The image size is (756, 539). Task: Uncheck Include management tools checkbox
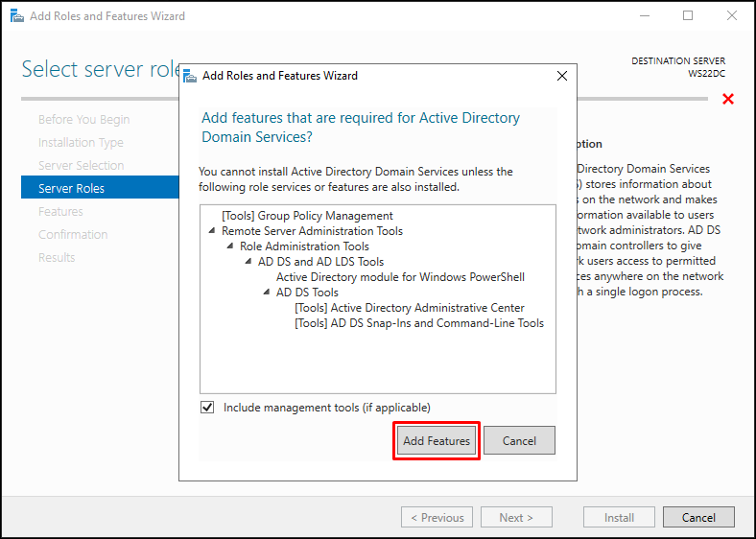[x=207, y=408]
